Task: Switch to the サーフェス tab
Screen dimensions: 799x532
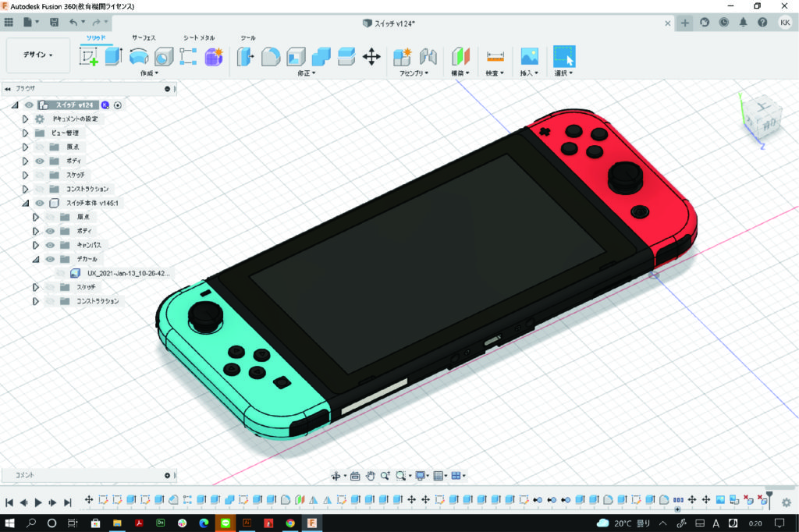Action: [143, 37]
